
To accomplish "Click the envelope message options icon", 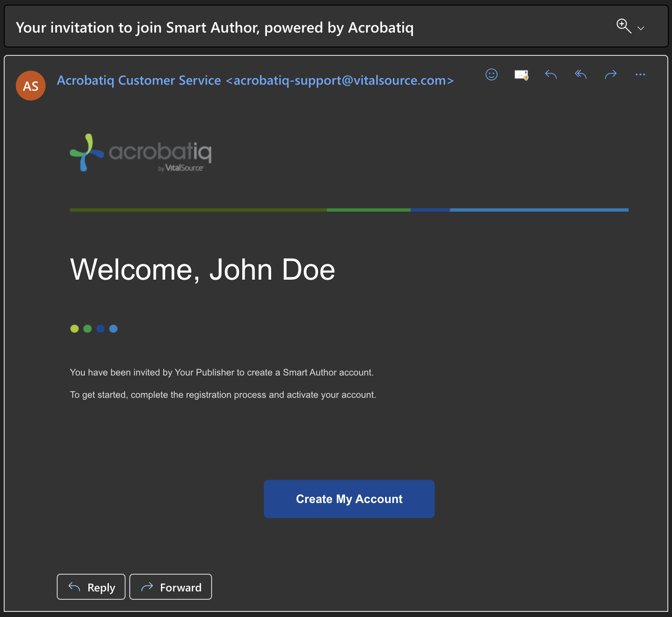I will (x=521, y=74).
